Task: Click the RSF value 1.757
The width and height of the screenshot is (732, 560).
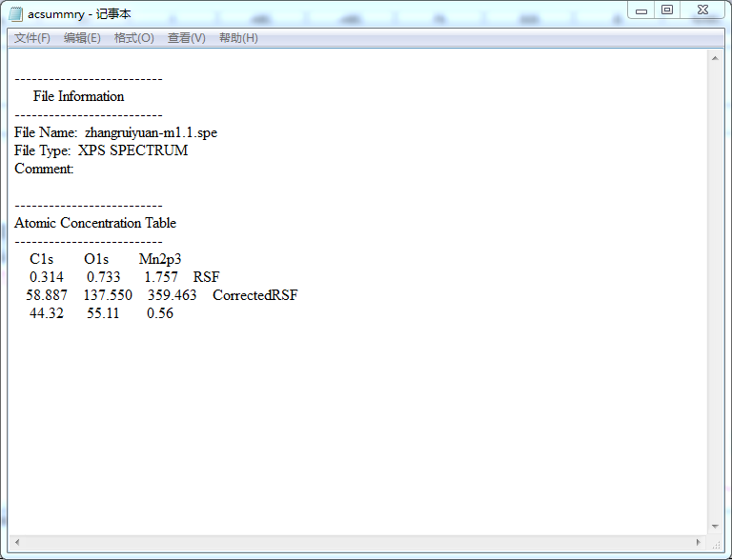Action: (x=160, y=277)
